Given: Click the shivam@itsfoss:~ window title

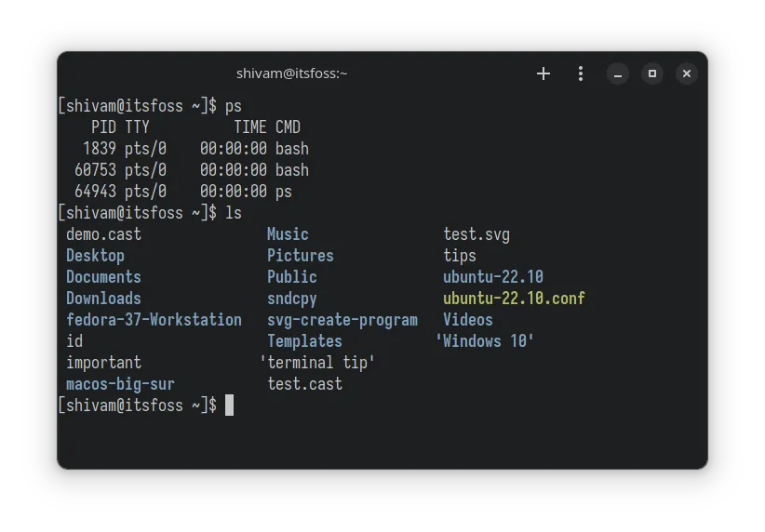Looking at the screenshot, I should pos(291,73).
